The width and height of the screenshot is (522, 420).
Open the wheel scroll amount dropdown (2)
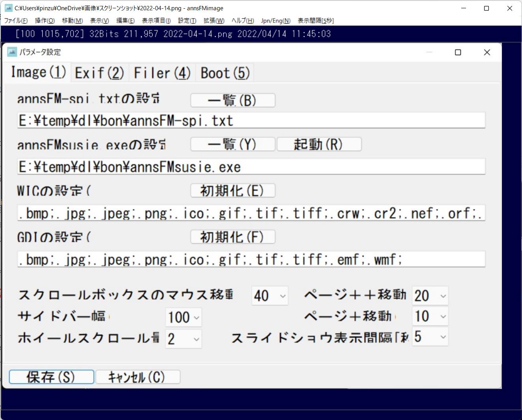tap(183, 339)
